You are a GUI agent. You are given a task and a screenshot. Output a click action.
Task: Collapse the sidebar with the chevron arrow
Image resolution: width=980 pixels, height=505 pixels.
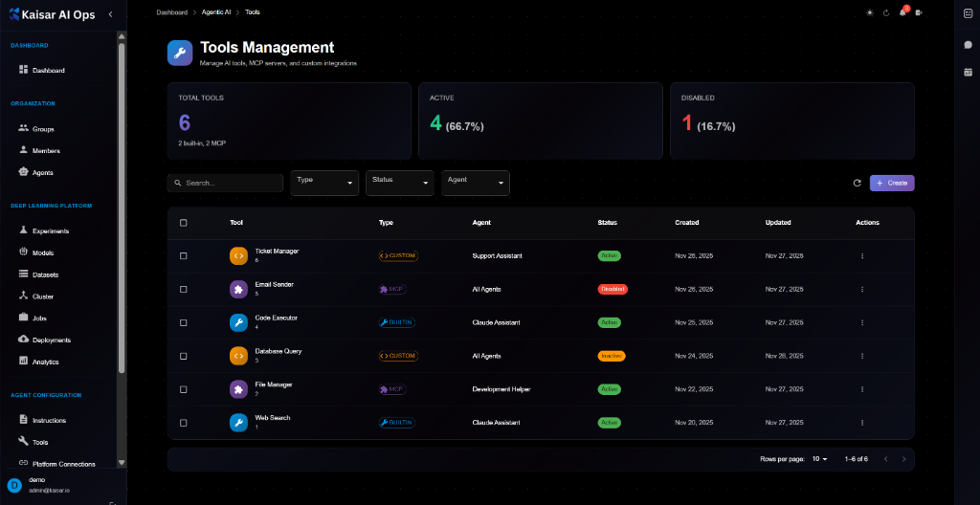pyautogui.click(x=111, y=13)
